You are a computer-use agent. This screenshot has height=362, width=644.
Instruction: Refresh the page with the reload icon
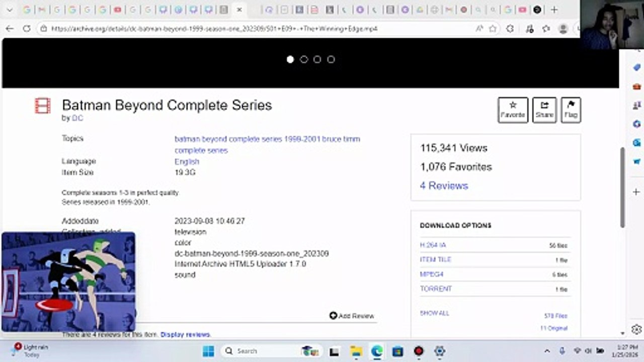point(27,29)
